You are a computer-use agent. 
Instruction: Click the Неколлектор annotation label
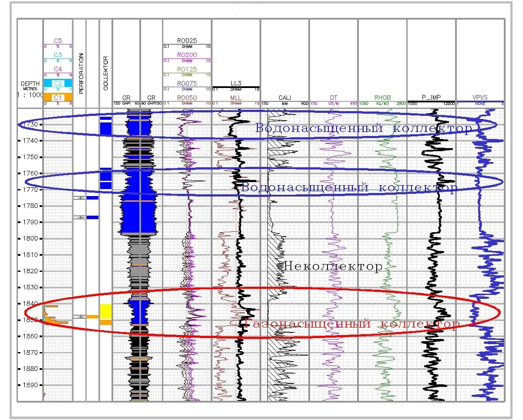(x=333, y=266)
